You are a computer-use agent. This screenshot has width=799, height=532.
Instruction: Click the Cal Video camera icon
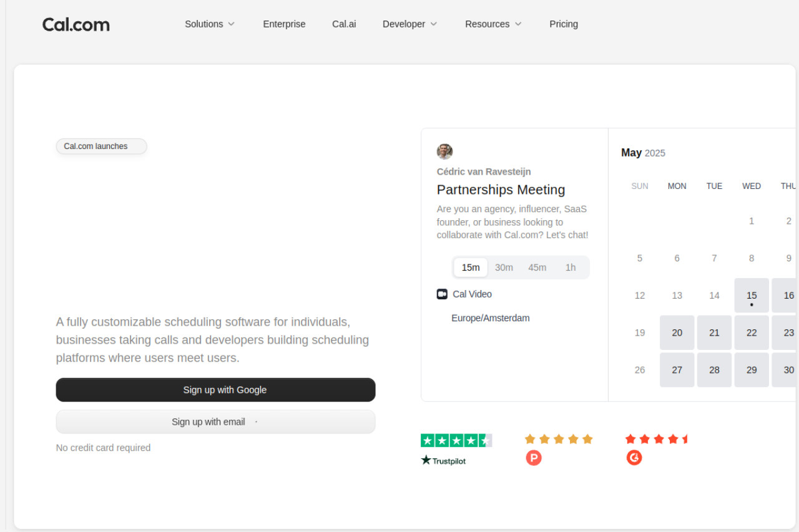coord(442,294)
